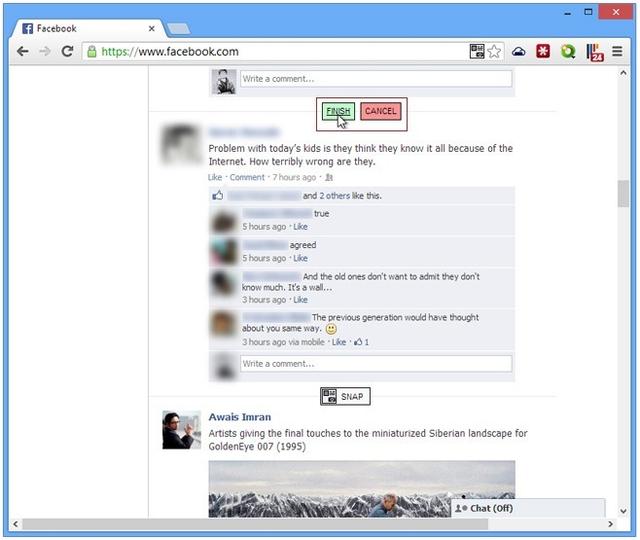Reload the page with the refresh icon
Image resolution: width=640 pixels, height=540 pixels.
[67, 51]
